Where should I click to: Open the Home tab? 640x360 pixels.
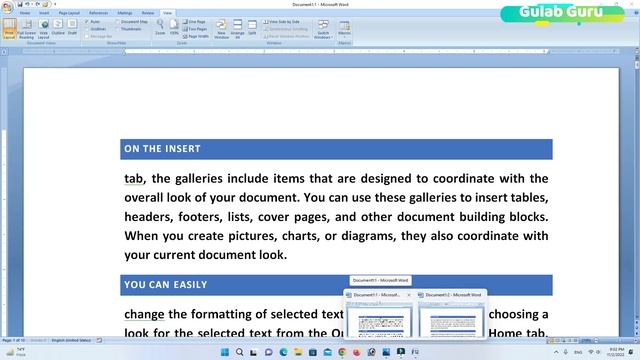(25, 13)
